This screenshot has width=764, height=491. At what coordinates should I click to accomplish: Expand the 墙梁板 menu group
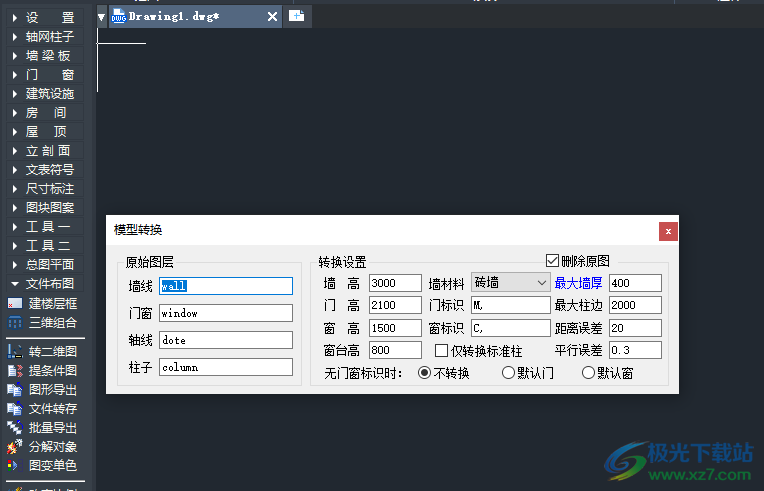pyautogui.click(x=45, y=56)
